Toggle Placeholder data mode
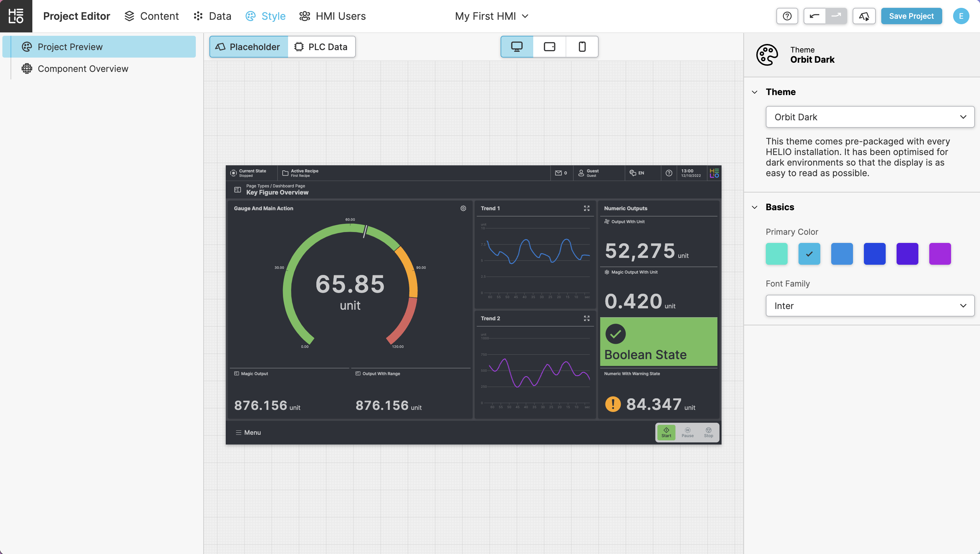 249,47
